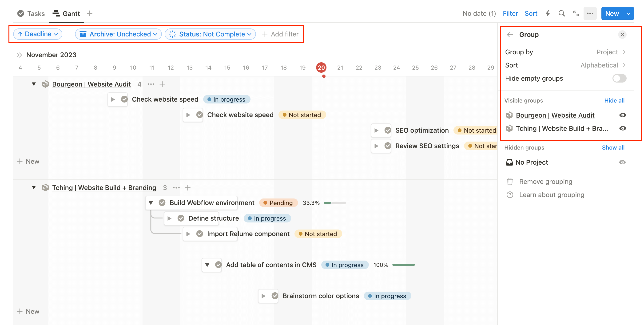Image resolution: width=644 pixels, height=325 pixels.
Task: Open the Deadline sort dropdown
Action: click(38, 34)
